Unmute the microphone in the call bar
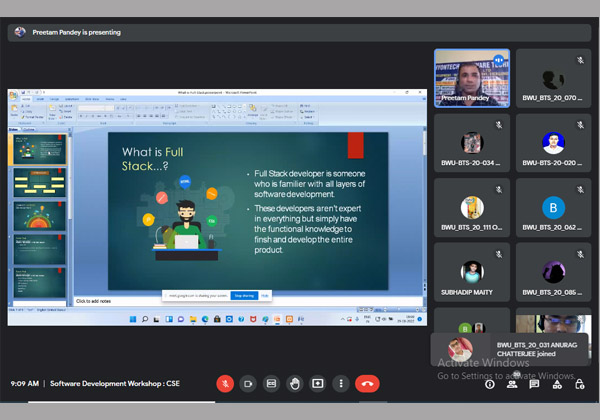Screen dimensions: 600x420 pyautogui.click(x=226, y=383)
